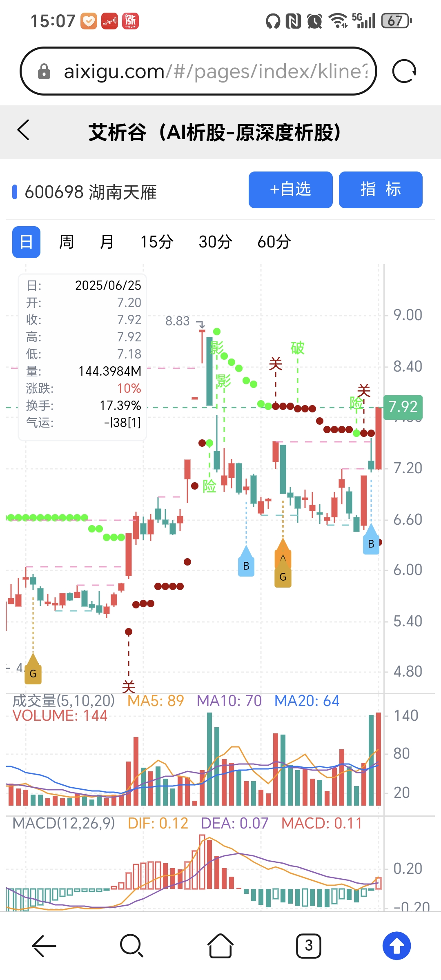441x980 pixels.
Task: Tap the MACD: 0.11 value
Action: 322,823
